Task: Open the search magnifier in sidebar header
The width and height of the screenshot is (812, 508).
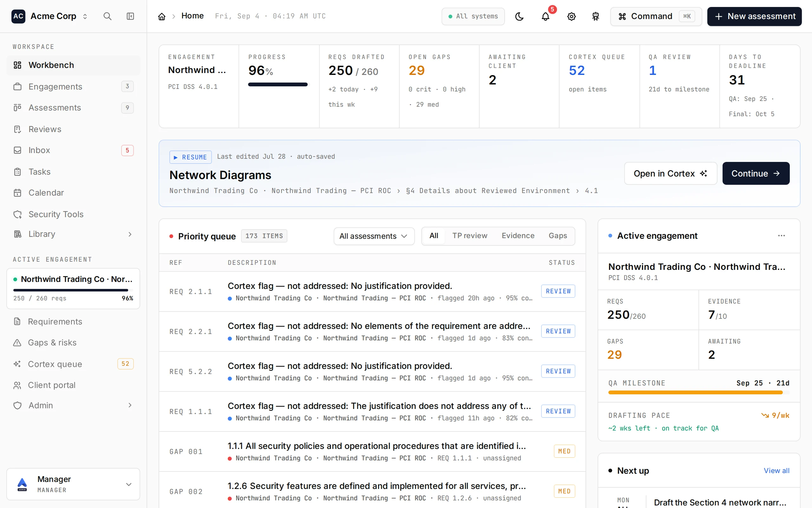Action: (108, 16)
